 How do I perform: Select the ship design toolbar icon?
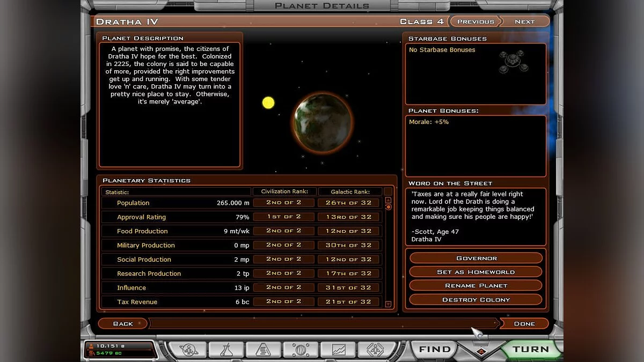click(376, 349)
